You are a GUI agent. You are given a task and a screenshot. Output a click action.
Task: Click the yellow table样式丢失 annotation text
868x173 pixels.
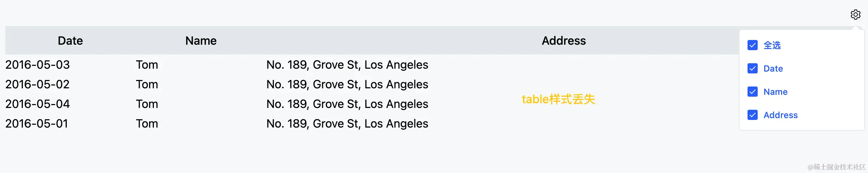pyautogui.click(x=558, y=99)
